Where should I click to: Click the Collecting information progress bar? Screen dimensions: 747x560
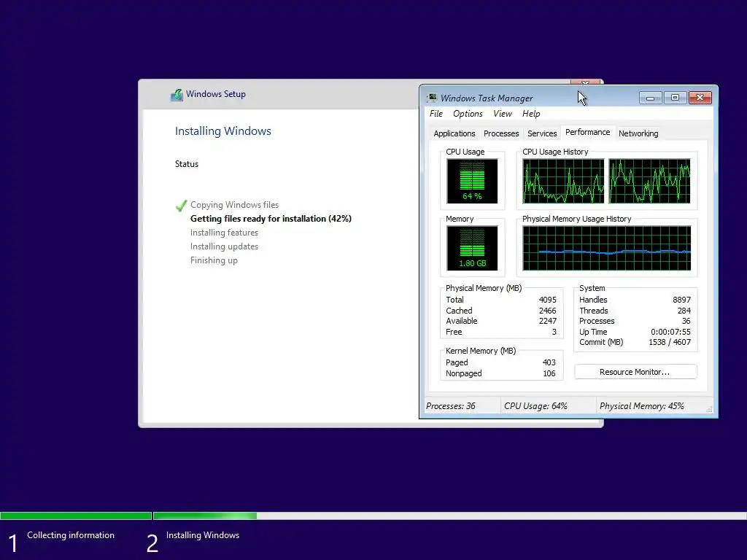76,516
